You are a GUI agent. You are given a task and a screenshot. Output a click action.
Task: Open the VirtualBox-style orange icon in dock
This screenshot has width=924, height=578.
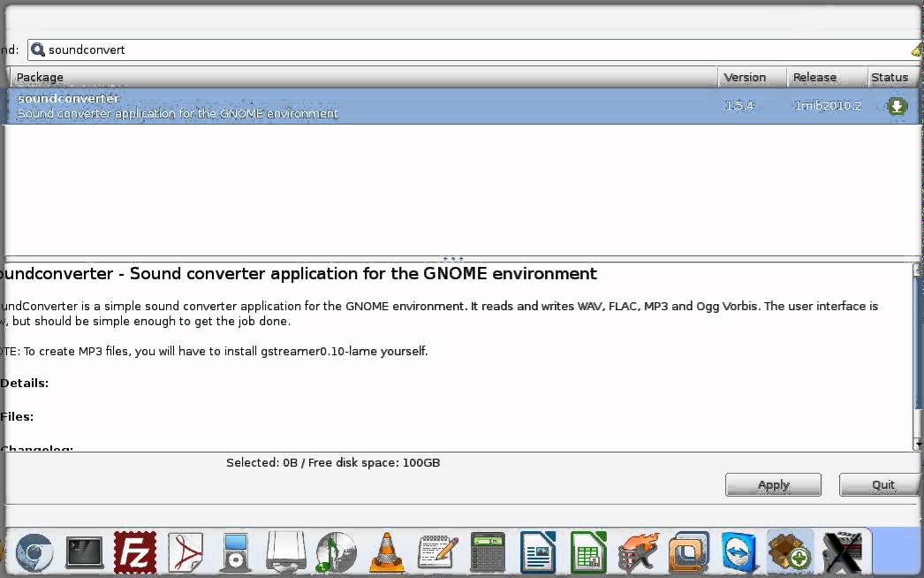[x=688, y=552]
